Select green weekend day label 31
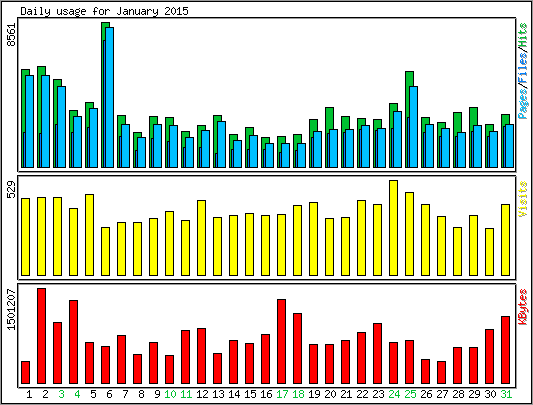 click(506, 394)
